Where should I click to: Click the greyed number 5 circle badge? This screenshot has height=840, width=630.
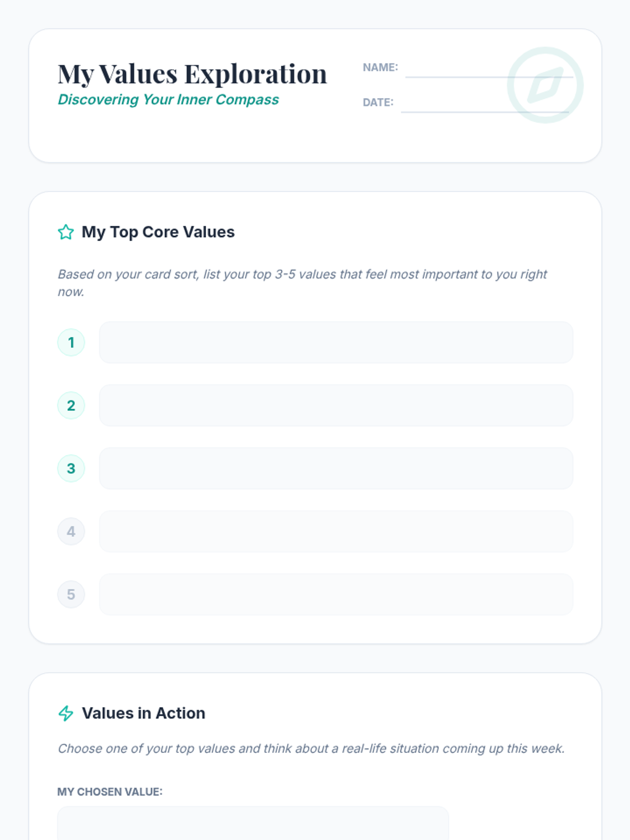(x=71, y=594)
